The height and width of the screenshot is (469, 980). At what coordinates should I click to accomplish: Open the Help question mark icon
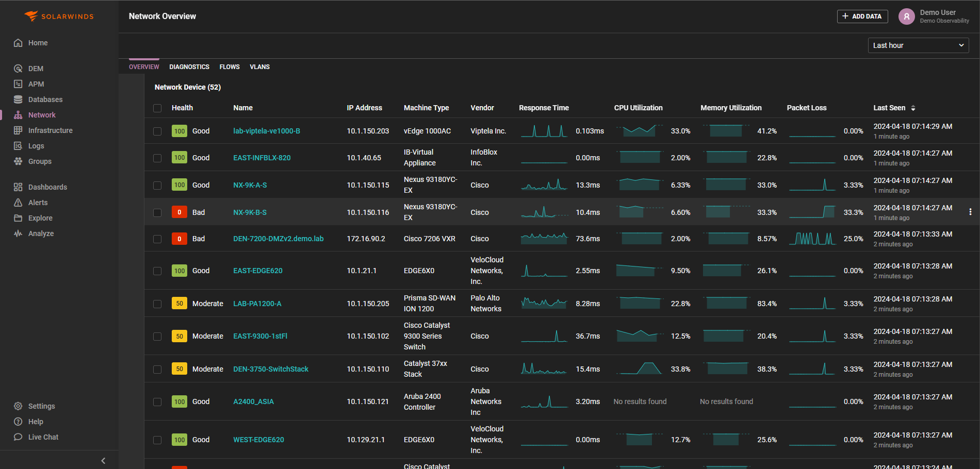[x=18, y=422]
